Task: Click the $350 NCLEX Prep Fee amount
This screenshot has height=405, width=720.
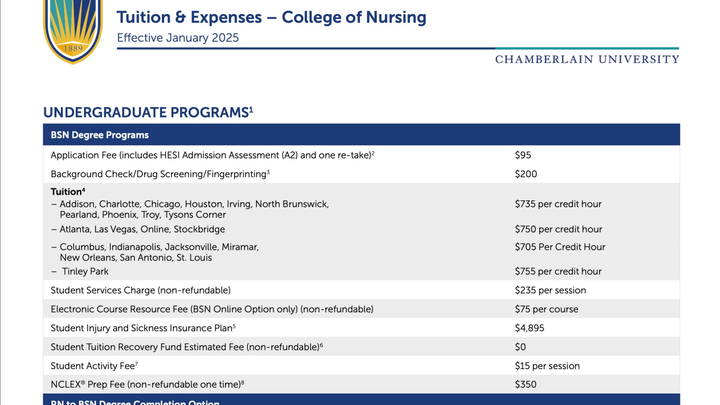Action: coord(527,384)
